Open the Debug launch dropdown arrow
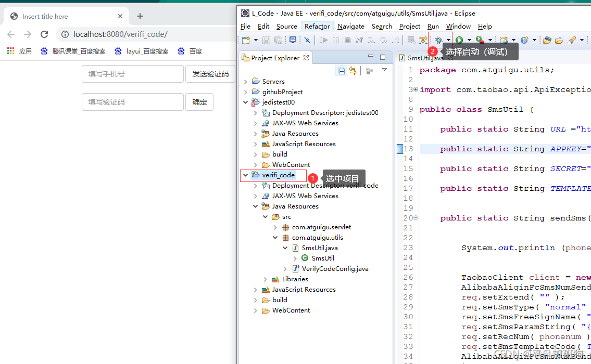Image resolution: width=591 pixels, height=364 pixels. point(448,40)
